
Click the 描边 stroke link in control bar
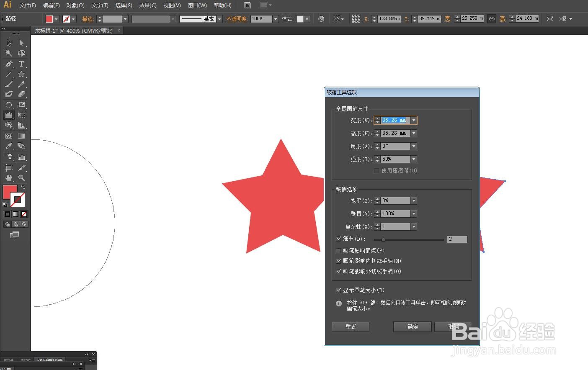point(88,19)
